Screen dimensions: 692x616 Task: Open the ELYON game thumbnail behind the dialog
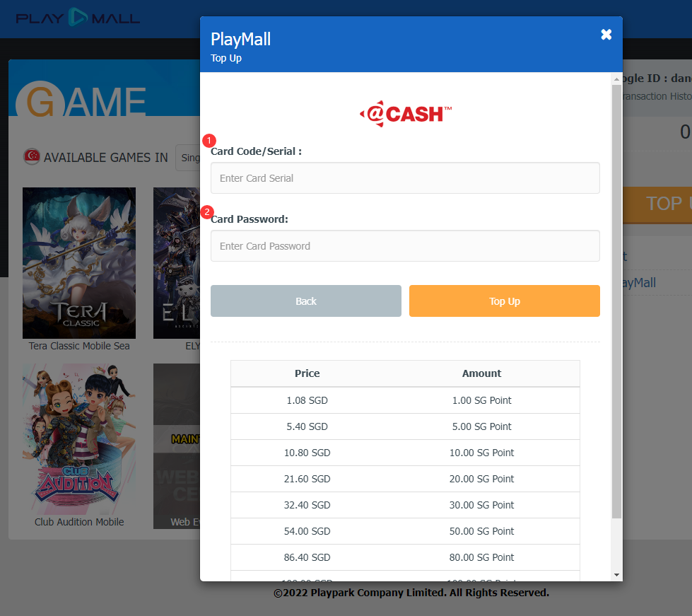pyautogui.click(x=177, y=263)
